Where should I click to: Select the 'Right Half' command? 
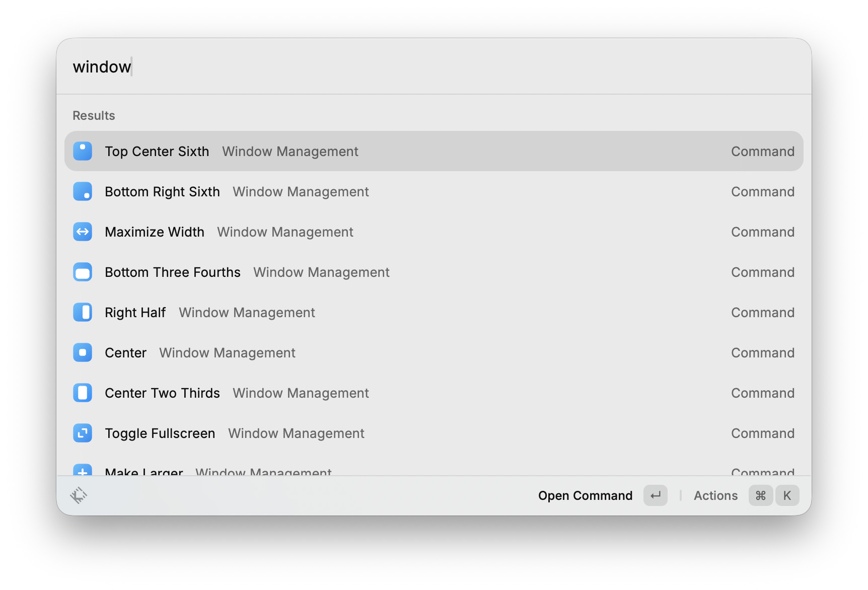(434, 312)
